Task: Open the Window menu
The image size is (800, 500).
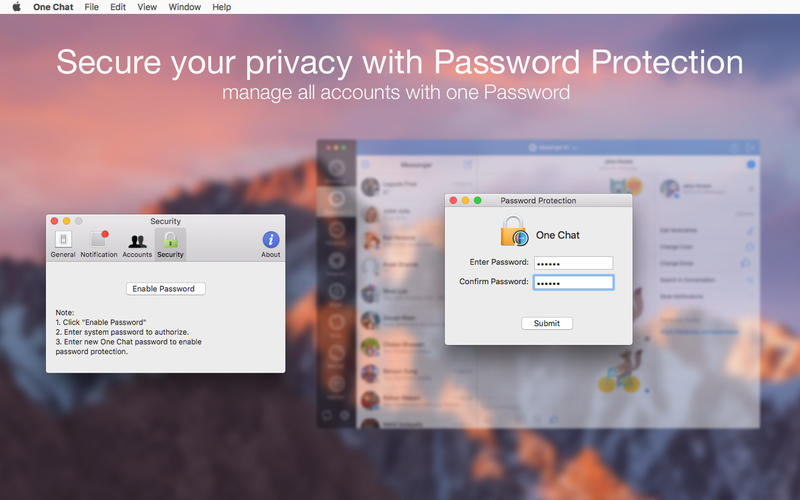Action: coord(185,7)
